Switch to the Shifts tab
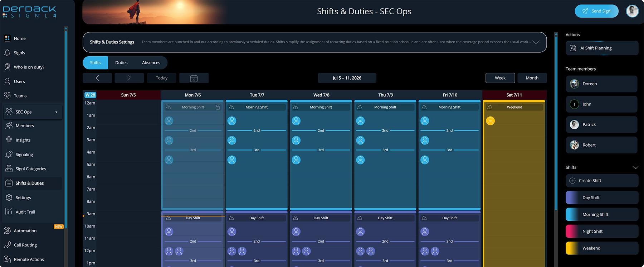This screenshot has width=644, height=267. tap(95, 63)
